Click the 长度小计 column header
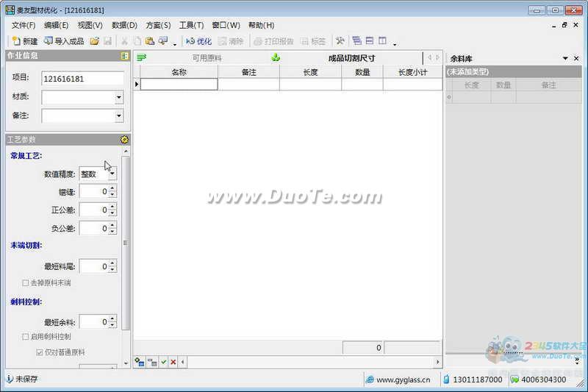The image size is (588, 392). 412,72
